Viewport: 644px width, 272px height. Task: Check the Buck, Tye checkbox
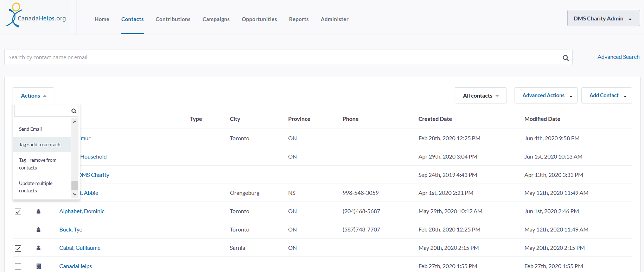click(x=18, y=230)
